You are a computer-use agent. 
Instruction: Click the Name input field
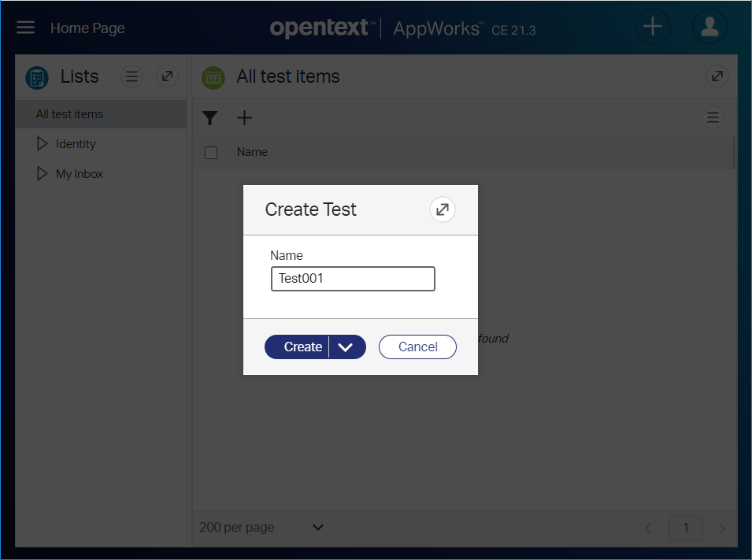pyautogui.click(x=353, y=279)
